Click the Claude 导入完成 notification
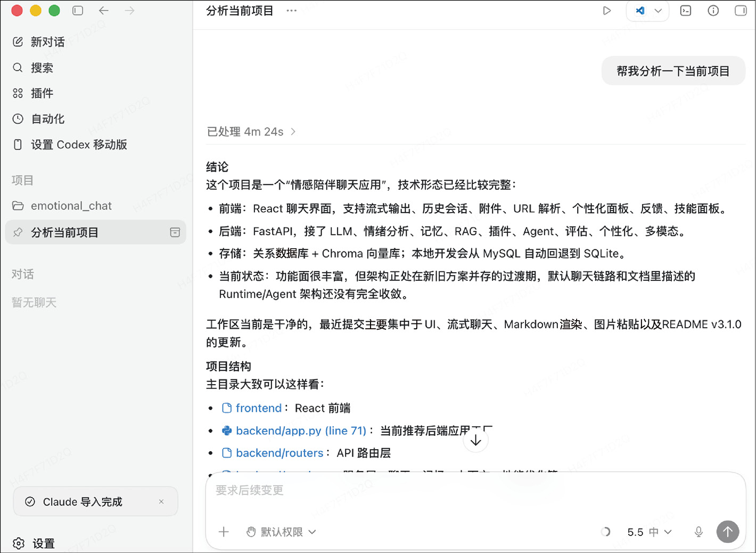756x553 pixels. [x=95, y=501]
